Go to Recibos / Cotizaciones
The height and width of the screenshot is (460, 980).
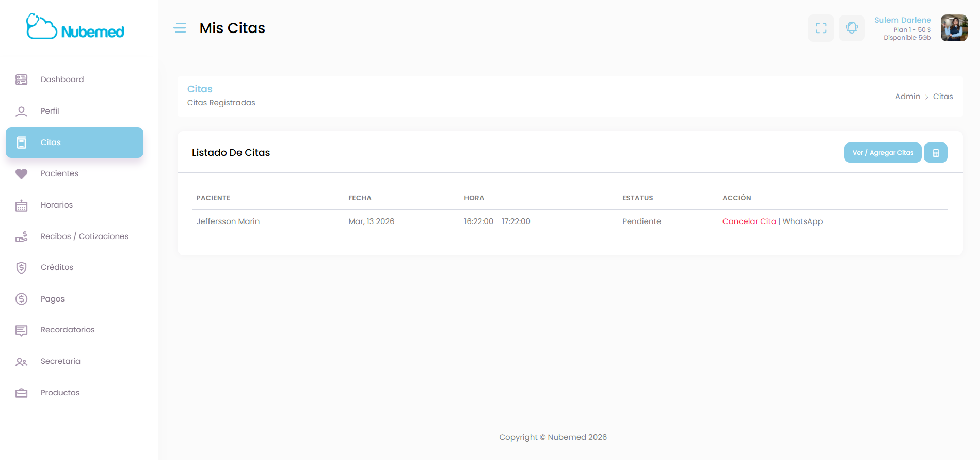(x=85, y=236)
